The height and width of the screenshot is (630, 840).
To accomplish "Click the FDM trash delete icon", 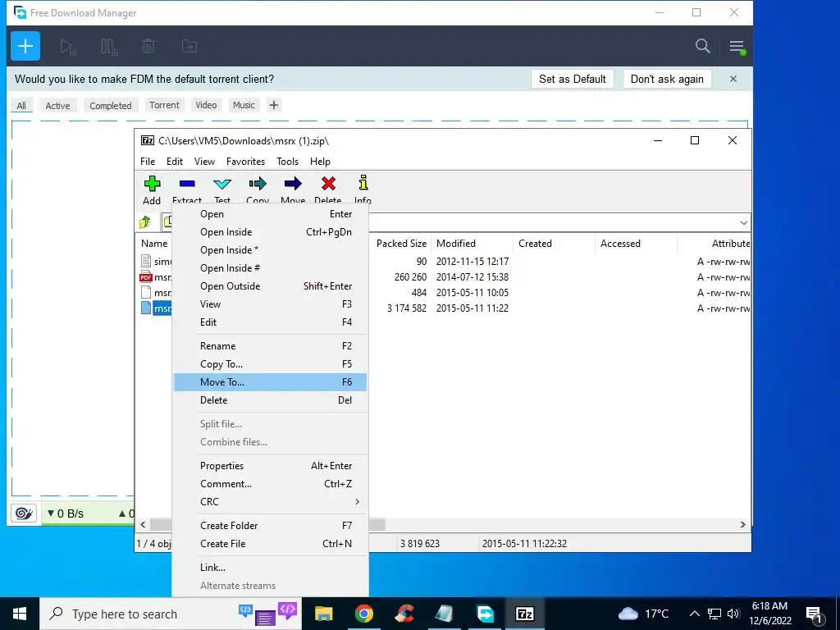I will coord(148,47).
